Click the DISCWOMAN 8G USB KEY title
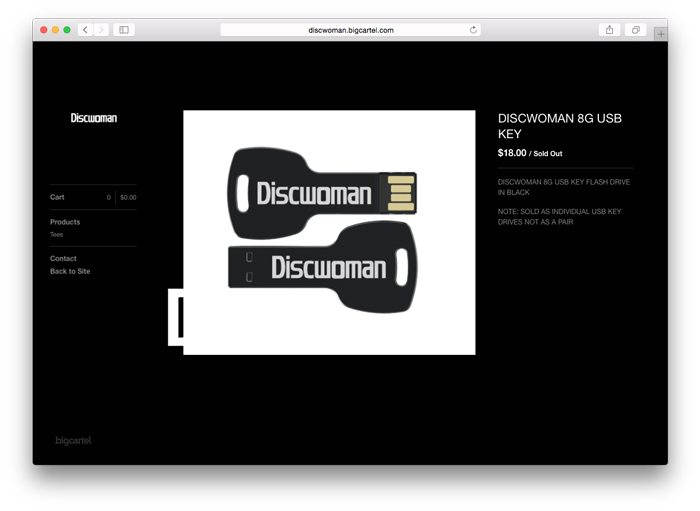700x511 pixels. tap(560, 126)
